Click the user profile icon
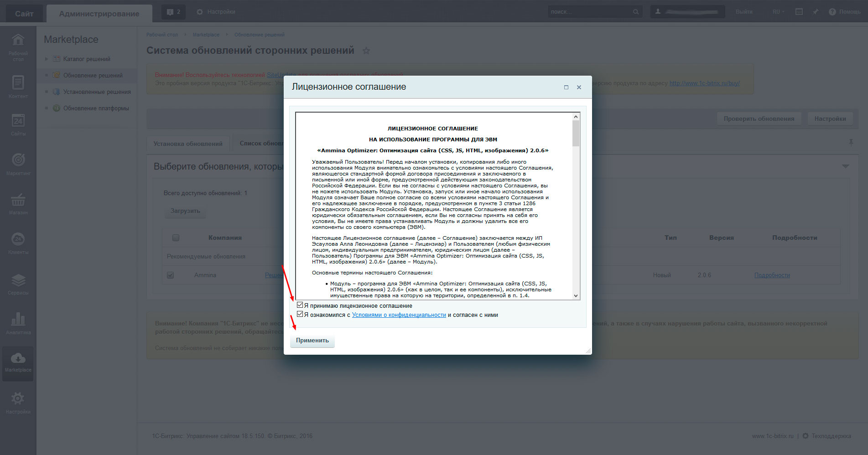This screenshot has height=455, width=868. 658,11
